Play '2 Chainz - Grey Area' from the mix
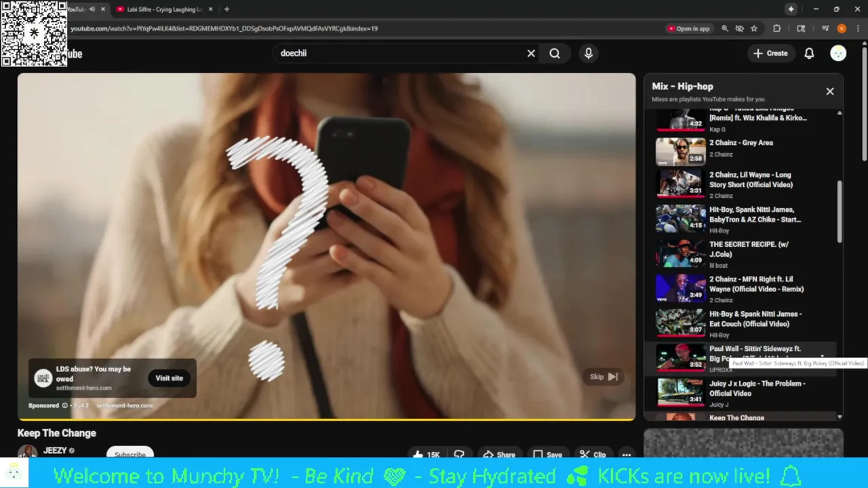This screenshot has width=868, height=488. 746,149
